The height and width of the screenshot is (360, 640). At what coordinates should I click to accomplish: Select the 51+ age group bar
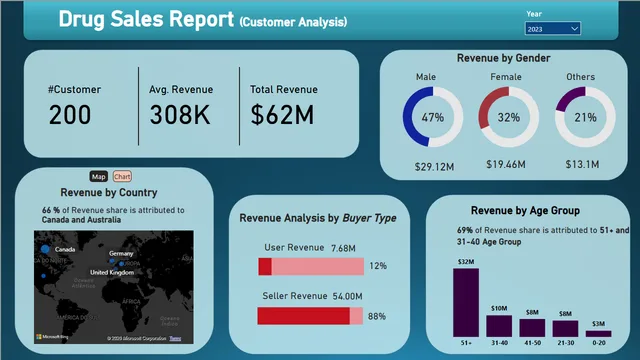(x=466, y=302)
